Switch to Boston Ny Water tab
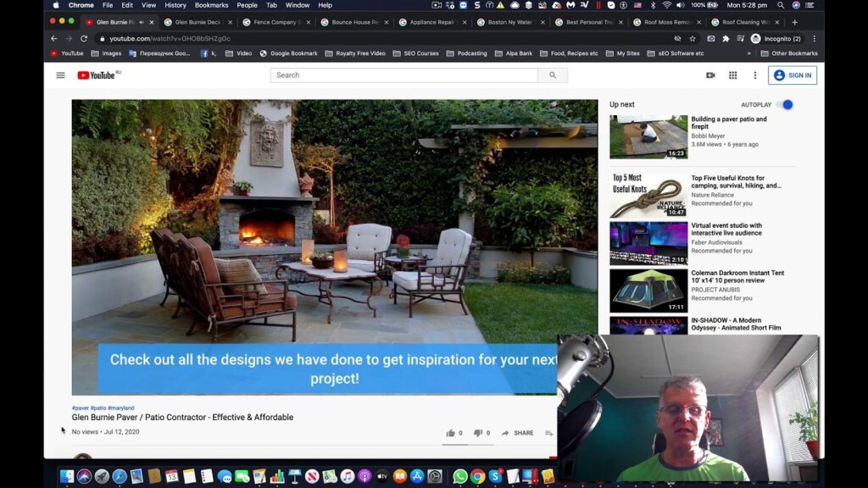868x488 pixels. [x=509, y=22]
